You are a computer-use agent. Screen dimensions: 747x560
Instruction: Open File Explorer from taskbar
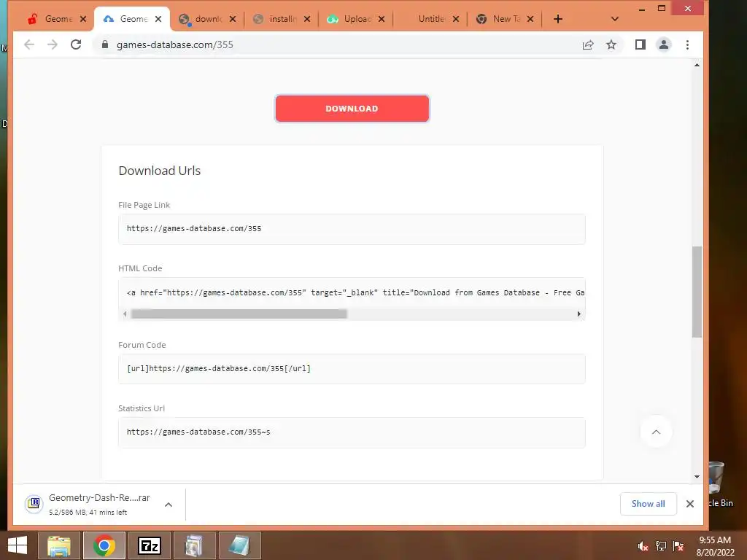pyautogui.click(x=58, y=545)
